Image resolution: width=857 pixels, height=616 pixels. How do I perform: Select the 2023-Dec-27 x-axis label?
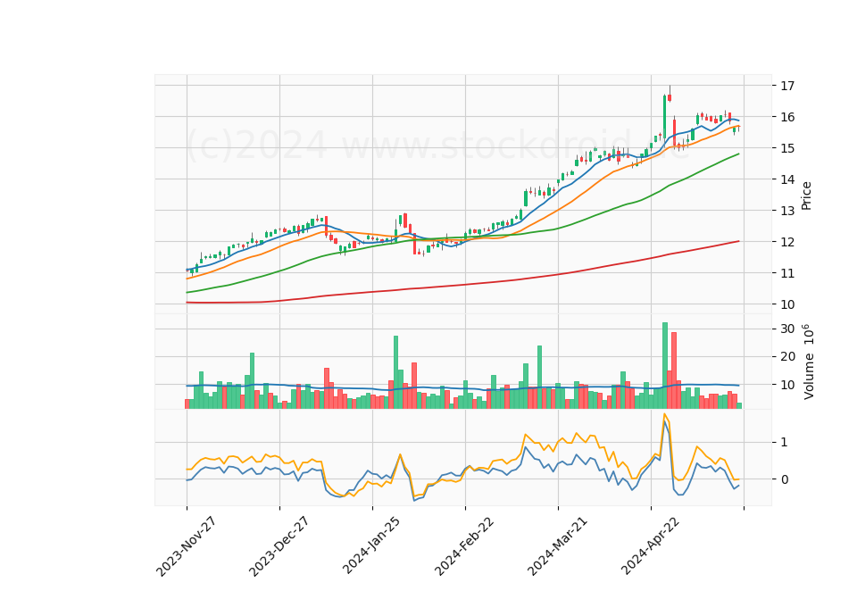279,546
